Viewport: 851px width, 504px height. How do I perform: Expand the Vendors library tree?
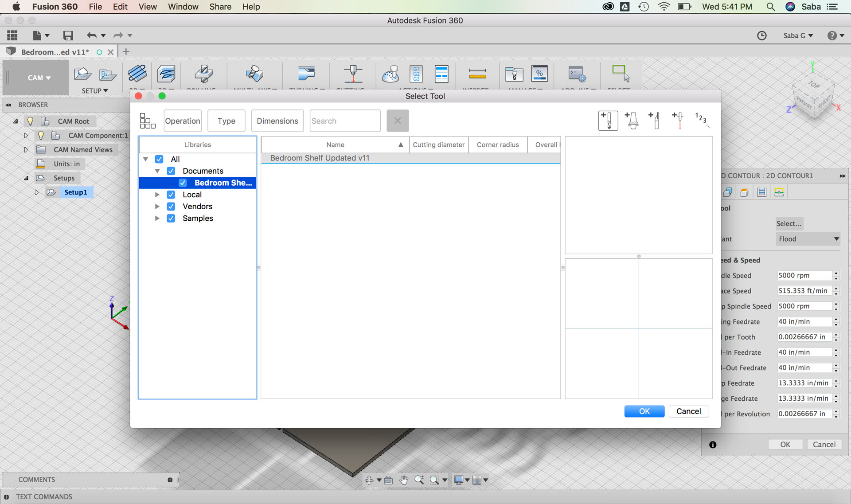click(x=157, y=207)
